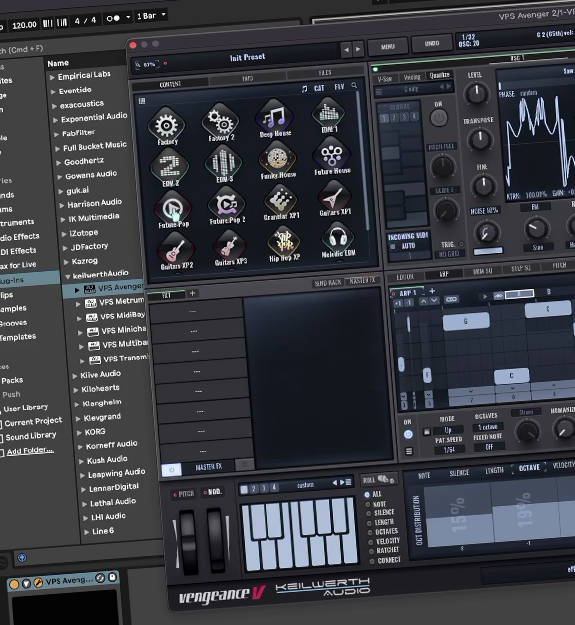Choose the Guitars XP3 expansion icon
Viewport: 575px width, 625px height.
pos(230,247)
